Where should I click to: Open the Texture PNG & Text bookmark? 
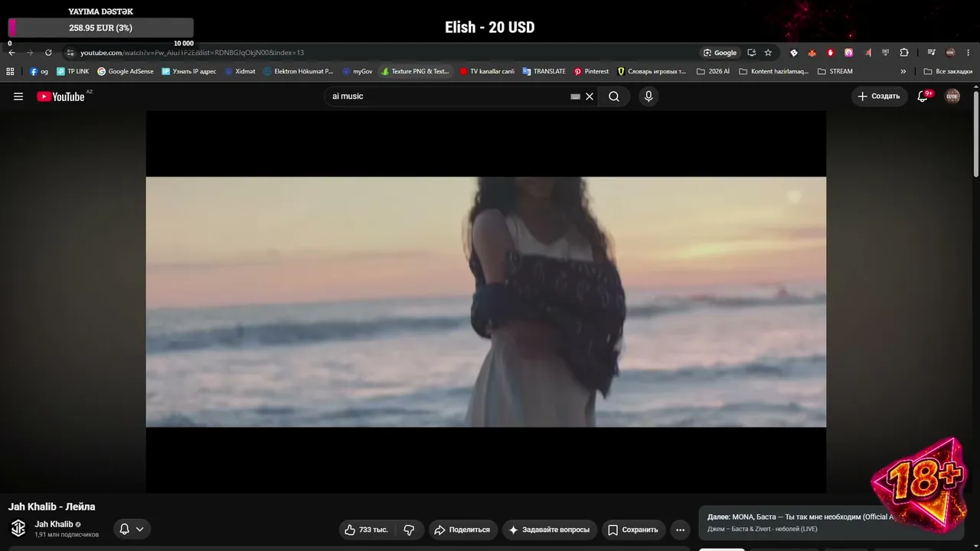tap(416, 71)
